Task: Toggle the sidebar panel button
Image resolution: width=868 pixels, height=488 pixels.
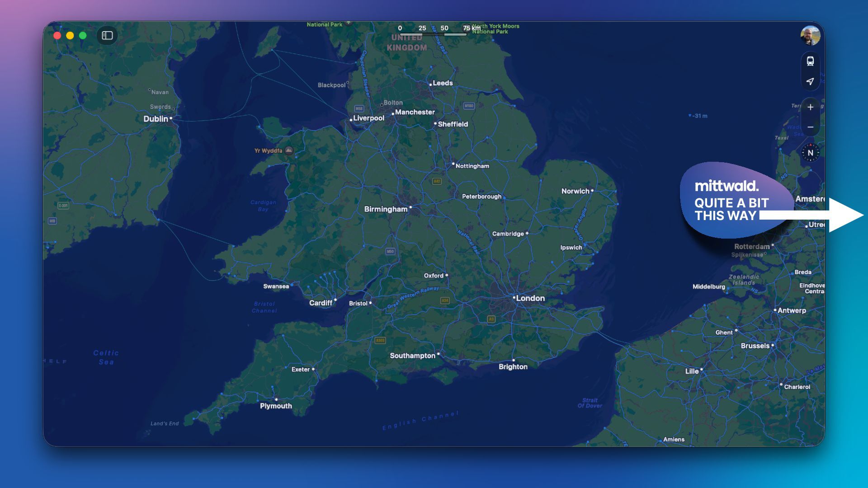Action: (107, 35)
